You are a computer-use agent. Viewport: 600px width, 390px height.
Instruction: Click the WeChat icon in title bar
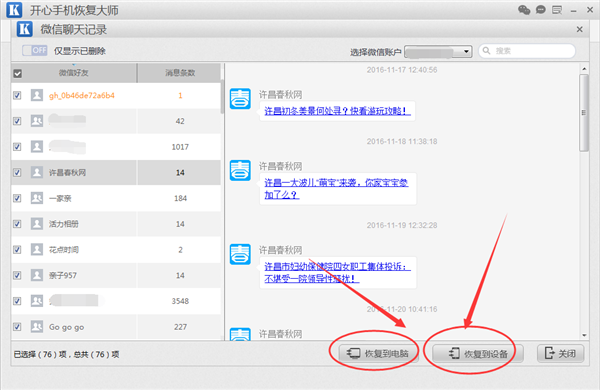(x=524, y=10)
